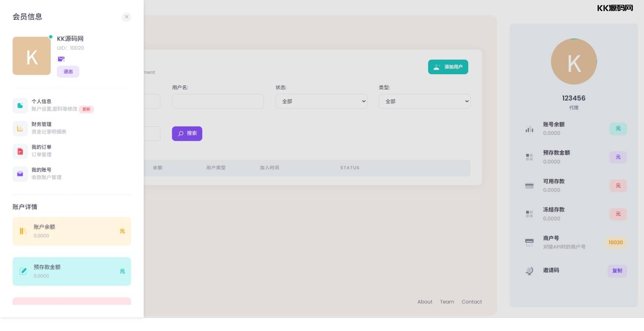Close the 会员信息 side panel
Viewport: 644px width, 331px height.
point(126,17)
